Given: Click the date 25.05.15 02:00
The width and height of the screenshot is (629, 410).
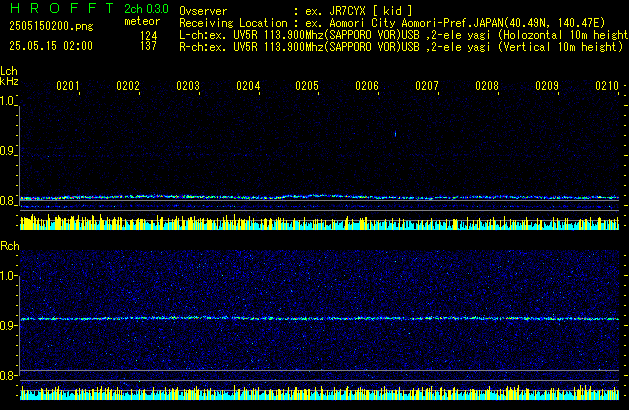Looking at the screenshot, I should point(51,46).
